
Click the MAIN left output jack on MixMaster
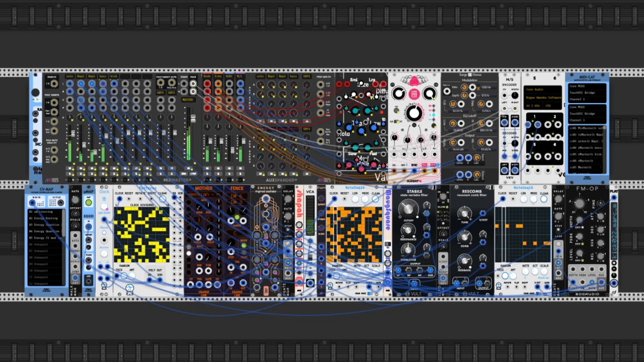click(x=193, y=83)
